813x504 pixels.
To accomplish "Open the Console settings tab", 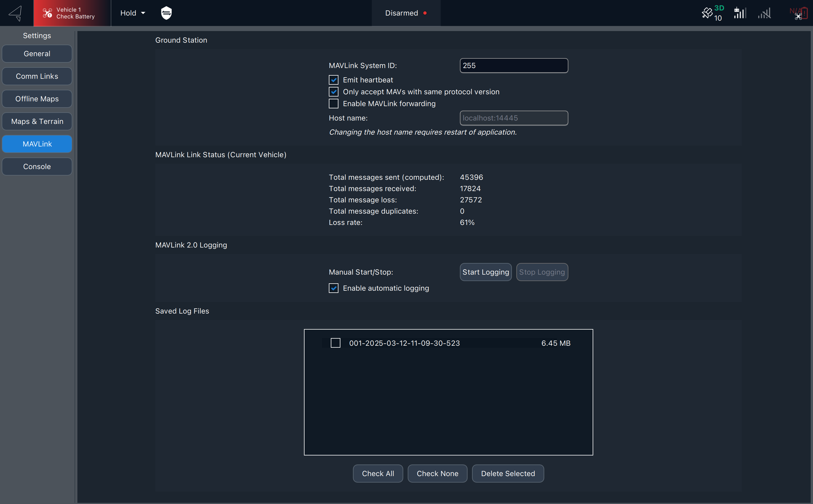I will coord(37,167).
